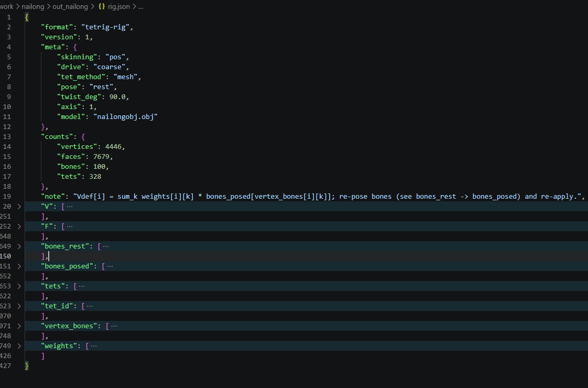Open the out_nailong breadcrumb folder

coord(70,6)
